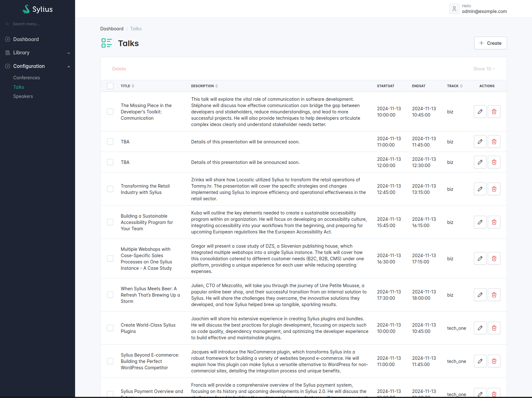The width and height of the screenshot is (532, 398).
Task: Go to Speakers in sidebar
Action: 23,96
